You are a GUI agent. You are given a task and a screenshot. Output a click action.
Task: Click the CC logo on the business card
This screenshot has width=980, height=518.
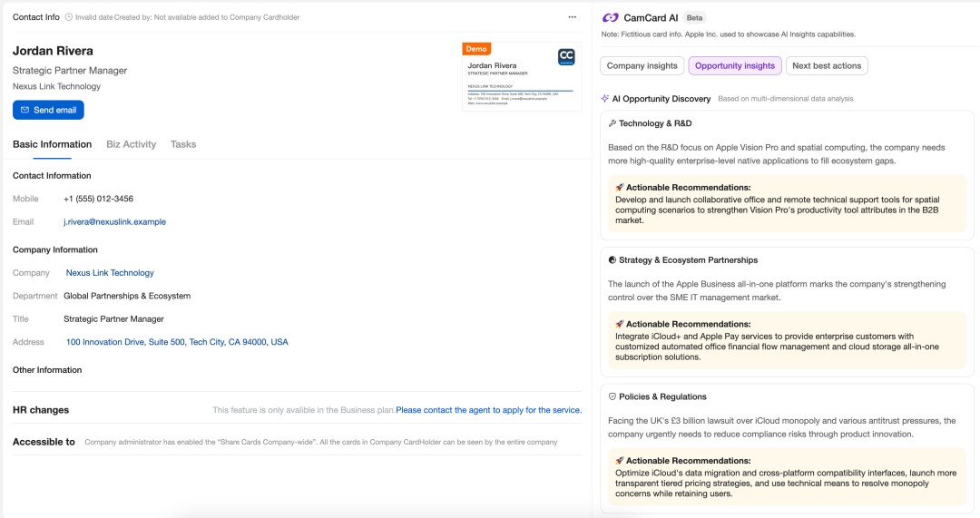coord(566,57)
